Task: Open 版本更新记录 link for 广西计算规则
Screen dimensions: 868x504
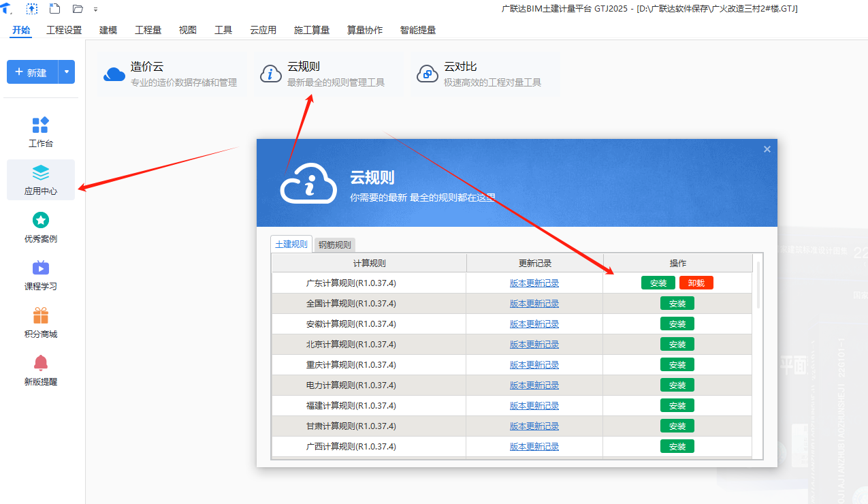Action: point(534,447)
